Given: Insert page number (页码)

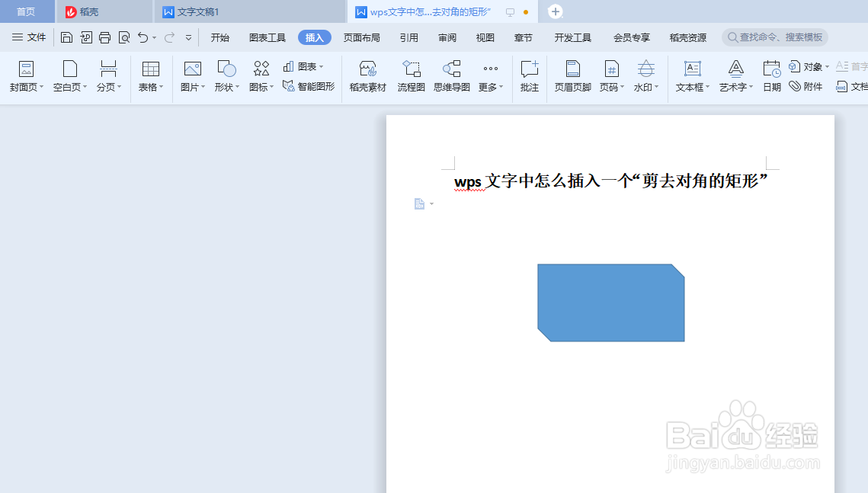Looking at the screenshot, I should (x=612, y=75).
